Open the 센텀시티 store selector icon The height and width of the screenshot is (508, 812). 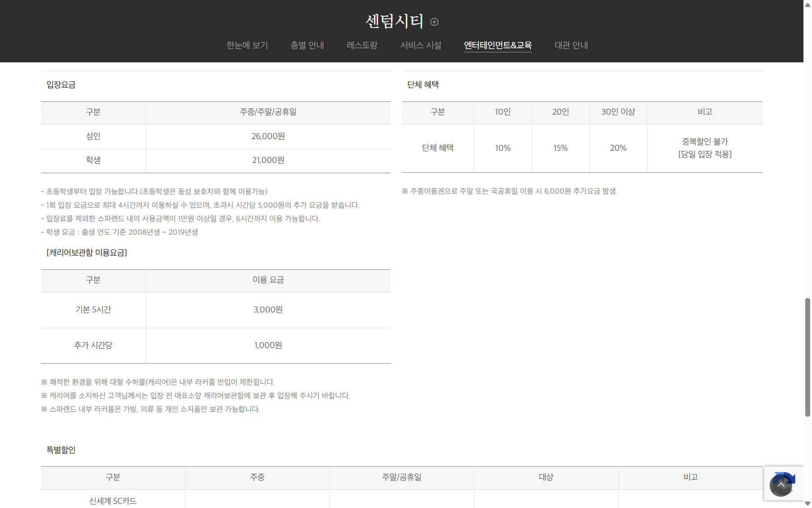434,22
